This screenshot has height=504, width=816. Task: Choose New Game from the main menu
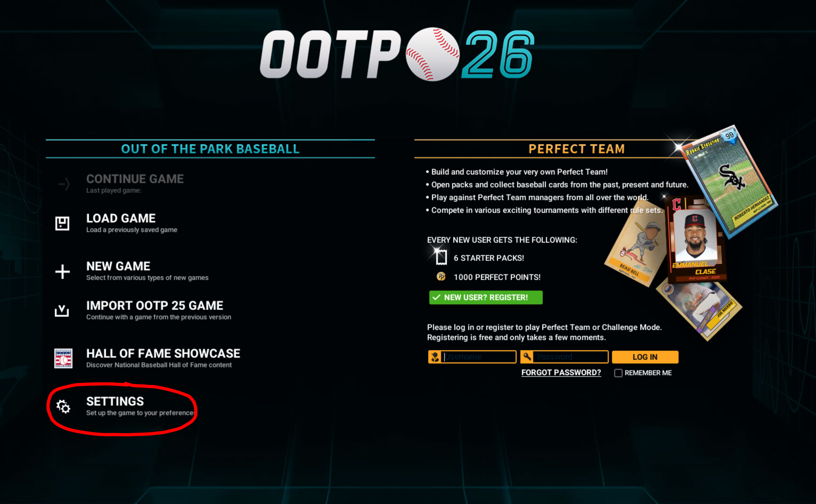coord(147,271)
